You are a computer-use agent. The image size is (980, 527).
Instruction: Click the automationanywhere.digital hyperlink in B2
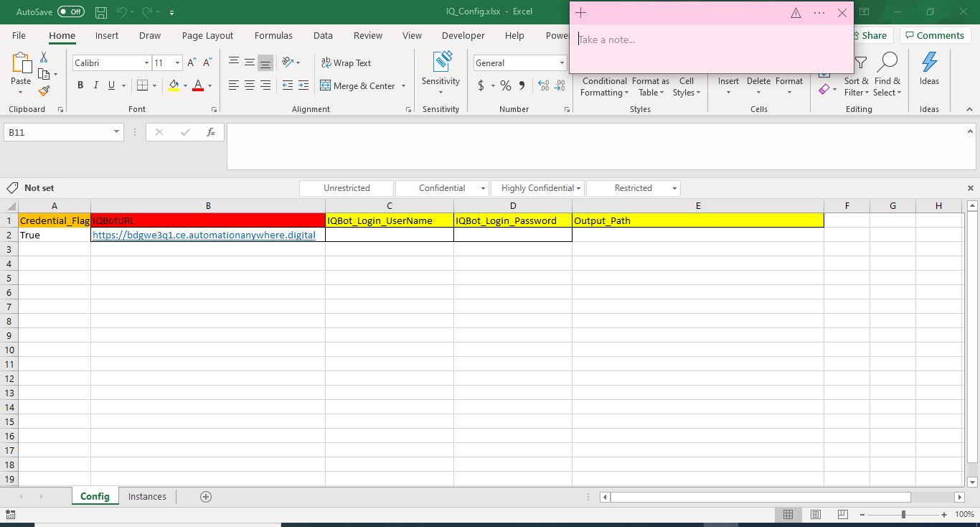pyautogui.click(x=204, y=235)
